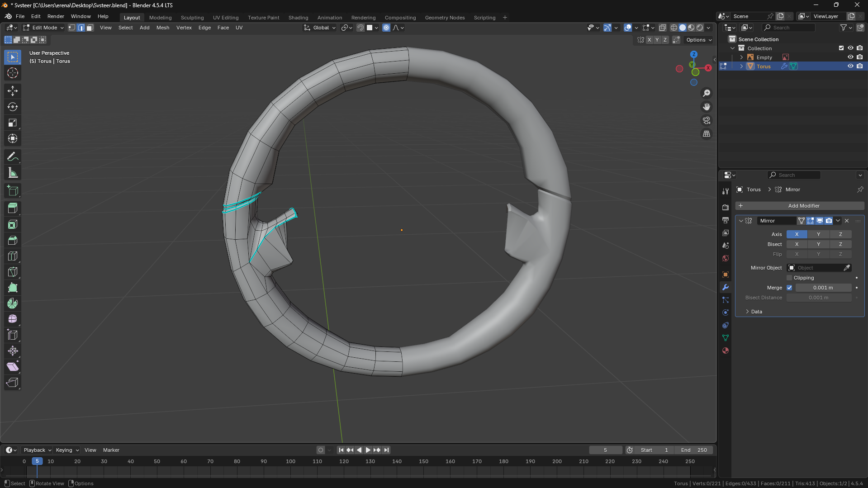Open the Object Data properties tab icon
Image resolution: width=868 pixels, height=488 pixels.
coord(726,338)
